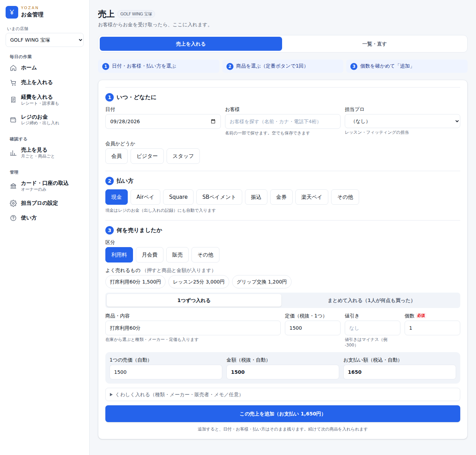The image size is (476, 455).
Task: Select 月会費 category
Action: click(x=149, y=255)
